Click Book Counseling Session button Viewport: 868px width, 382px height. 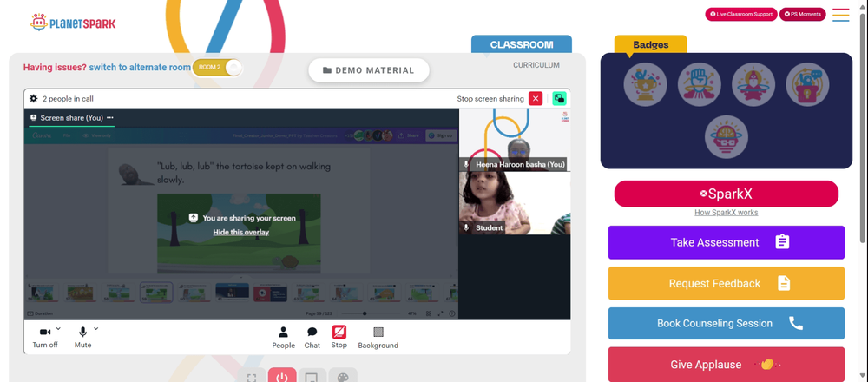727,323
